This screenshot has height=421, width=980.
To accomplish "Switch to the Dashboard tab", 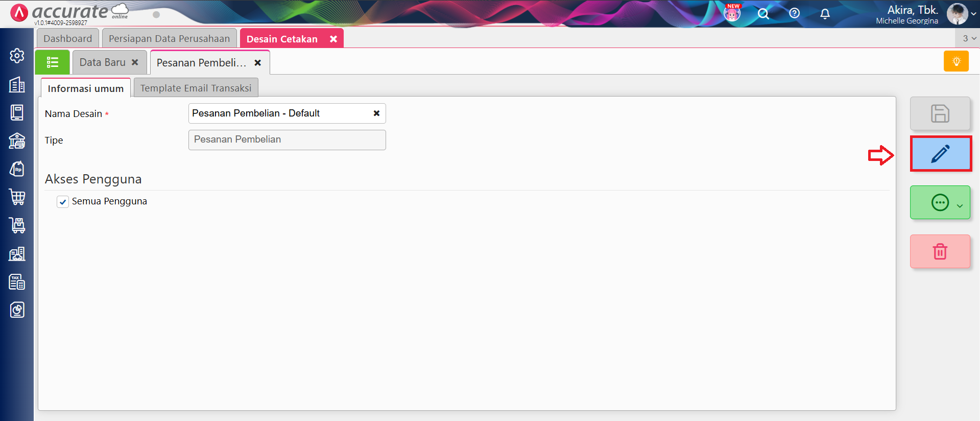I will click(x=67, y=39).
